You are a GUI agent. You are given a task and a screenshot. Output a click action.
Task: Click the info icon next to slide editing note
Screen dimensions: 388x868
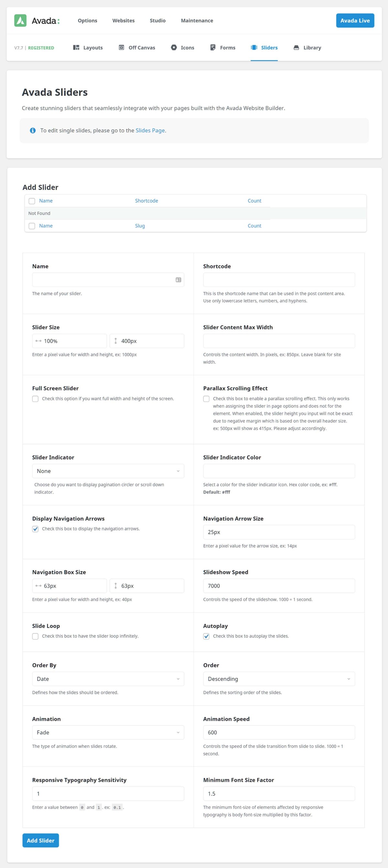(33, 130)
